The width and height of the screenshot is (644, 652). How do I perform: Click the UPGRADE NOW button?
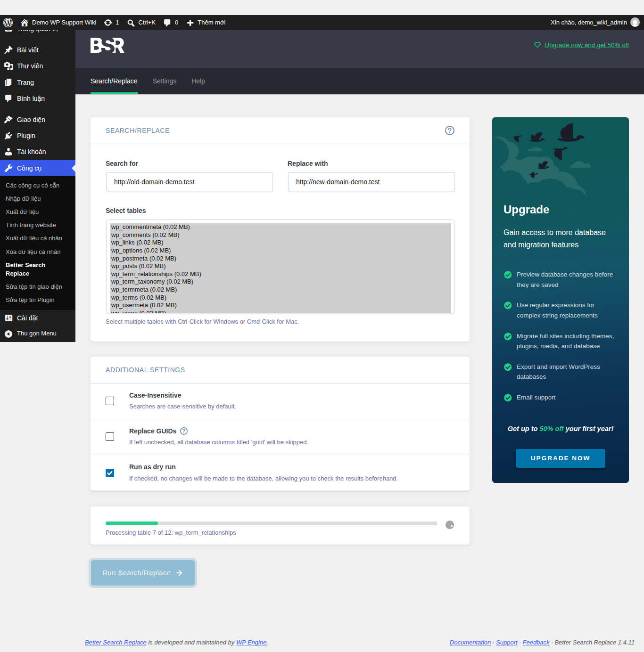(x=561, y=458)
